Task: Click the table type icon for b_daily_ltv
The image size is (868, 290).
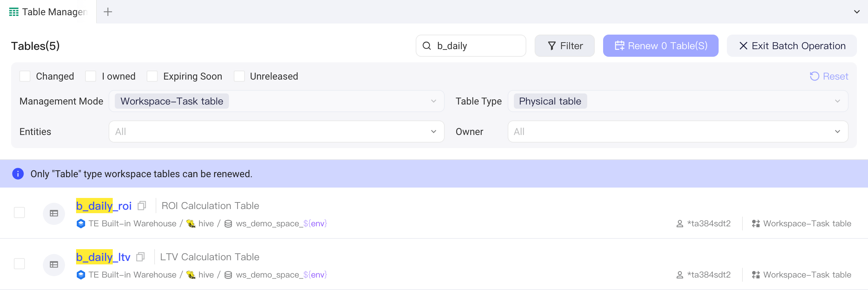Action: [x=54, y=265]
